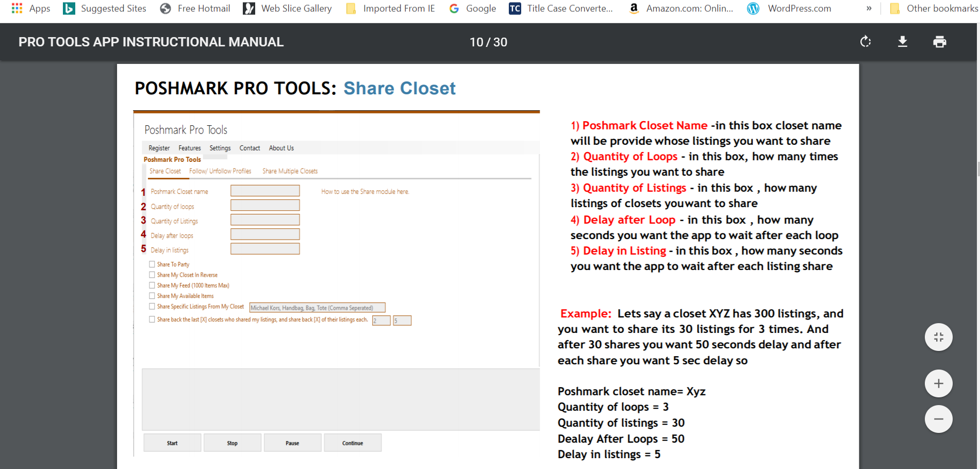Click the Continue button
Viewport: 980px width, 469px height.
coord(353,443)
